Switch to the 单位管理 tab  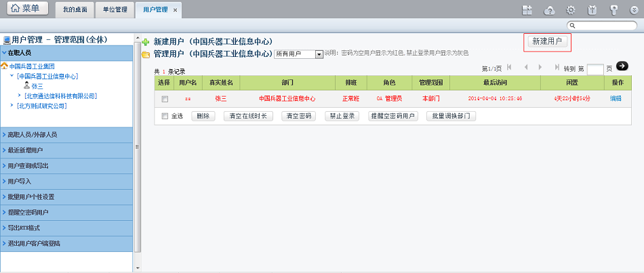(x=115, y=10)
